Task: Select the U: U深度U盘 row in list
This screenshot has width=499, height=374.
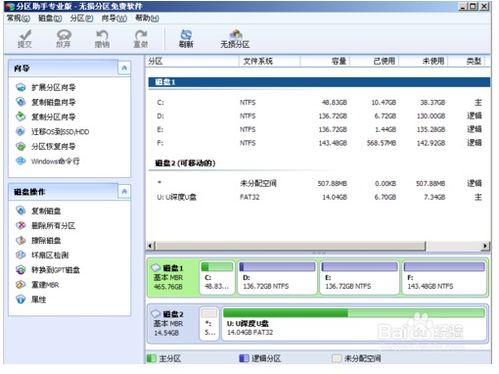Action: 319,197
